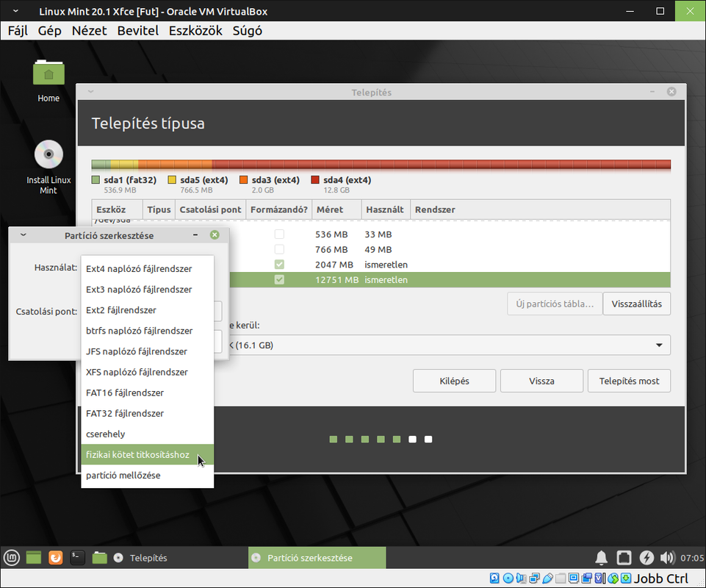This screenshot has height=588, width=706.
Task: Click the VirtualBox optical disc status icon
Action: coord(508,578)
